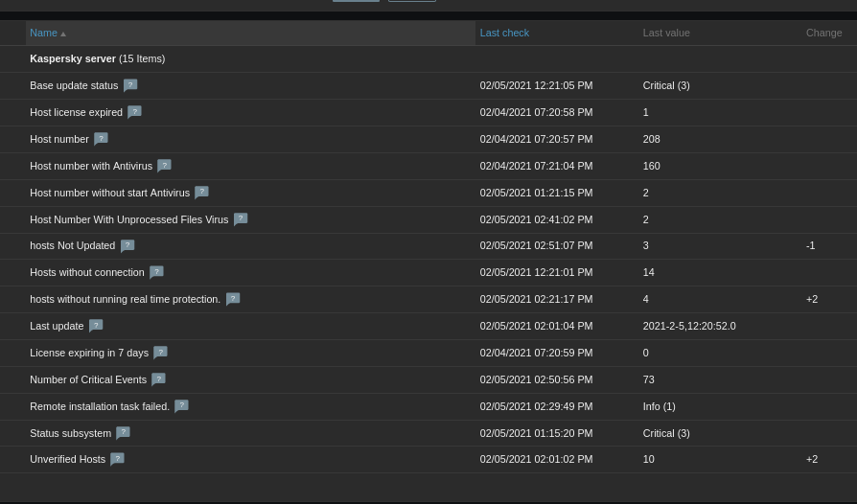Click the Change column header
857x504 pixels.
[822, 33]
